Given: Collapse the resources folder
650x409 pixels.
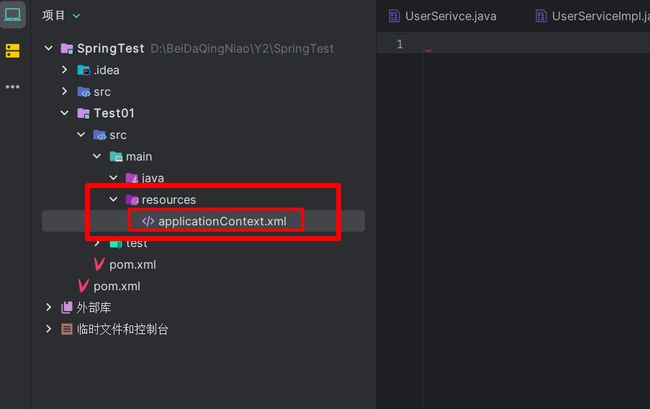Looking at the screenshot, I should pyautogui.click(x=113, y=200).
